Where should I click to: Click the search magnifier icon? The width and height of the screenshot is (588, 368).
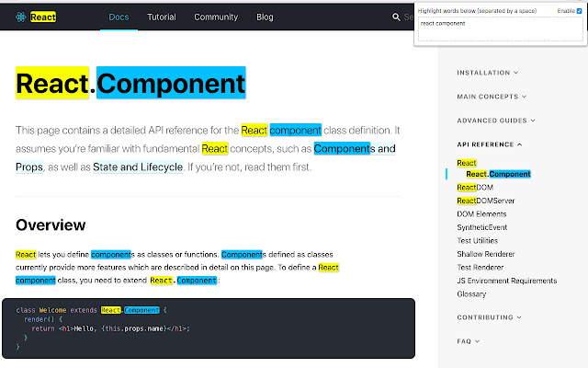pyautogui.click(x=396, y=17)
